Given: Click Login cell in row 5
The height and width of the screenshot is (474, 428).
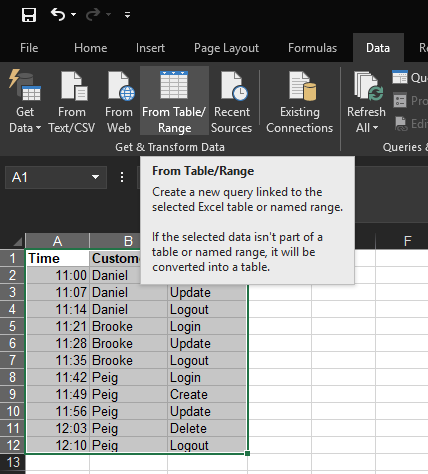Looking at the screenshot, I should pos(207,326).
